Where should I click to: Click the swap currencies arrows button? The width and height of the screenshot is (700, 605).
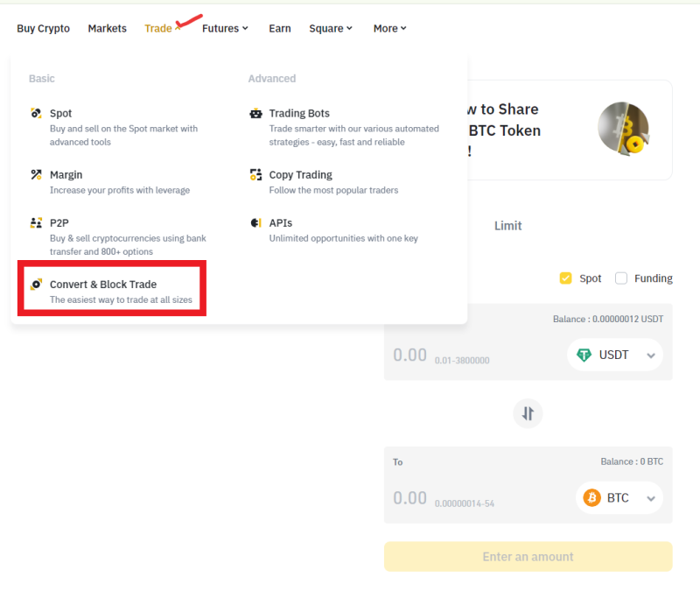click(528, 413)
